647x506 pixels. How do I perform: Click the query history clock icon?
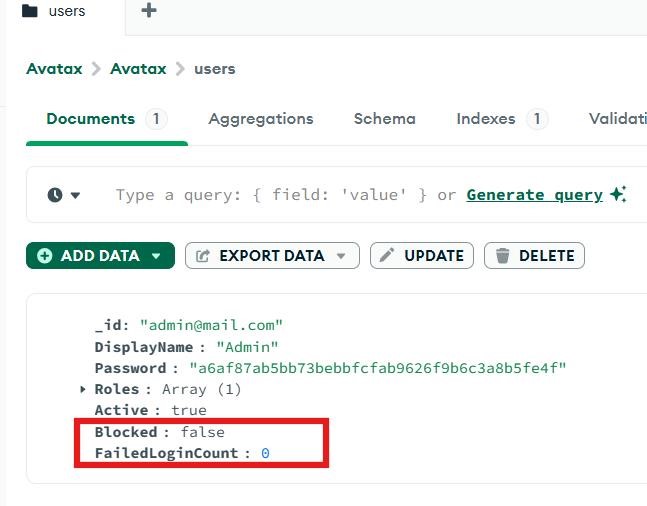[56, 195]
